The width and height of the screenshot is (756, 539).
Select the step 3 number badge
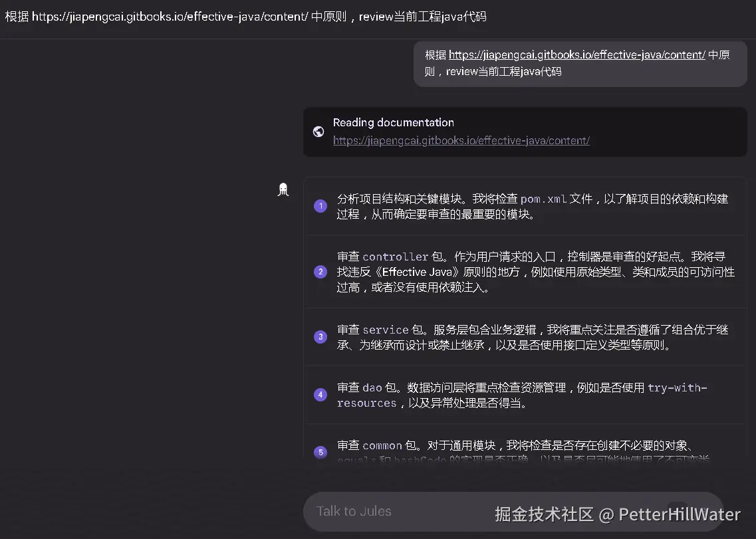320,336
